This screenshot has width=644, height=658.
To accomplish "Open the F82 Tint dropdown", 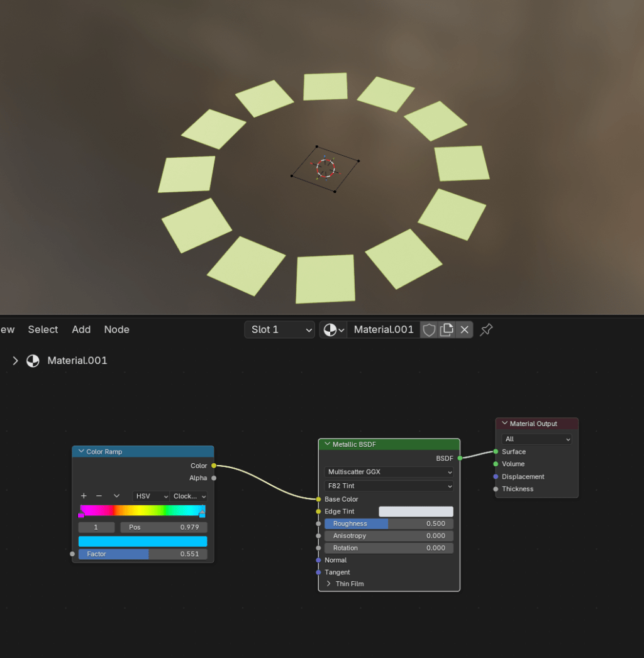I will point(389,486).
